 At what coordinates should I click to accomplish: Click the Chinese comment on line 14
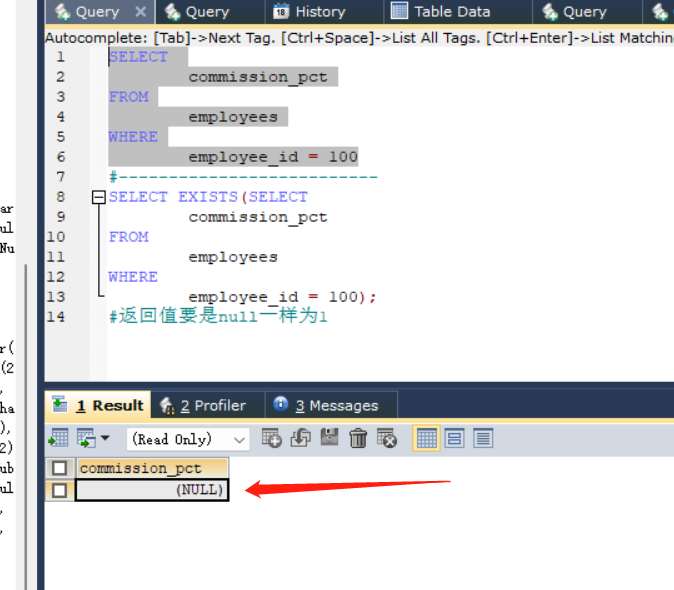pyautogui.click(x=218, y=316)
